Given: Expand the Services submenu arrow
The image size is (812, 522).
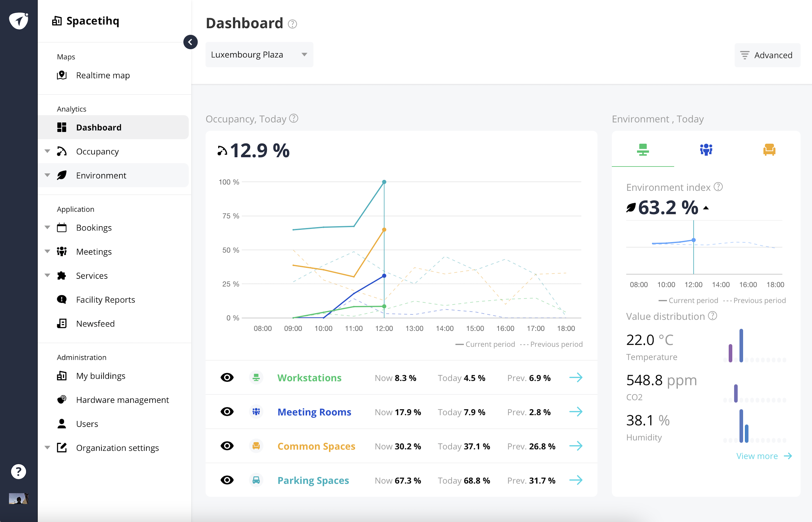Looking at the screenshot, I should pos(48,275).
